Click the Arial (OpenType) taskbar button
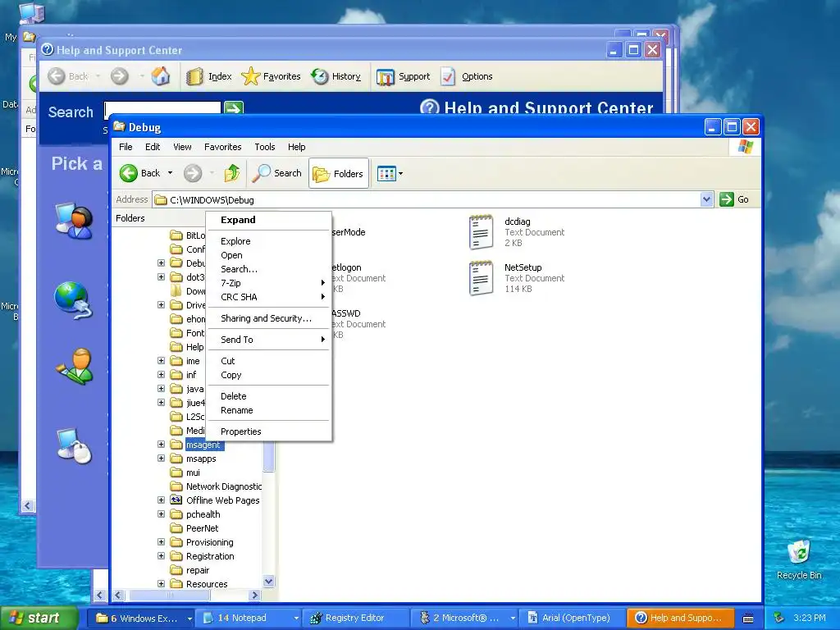840x630 pixels. [572, 619]
